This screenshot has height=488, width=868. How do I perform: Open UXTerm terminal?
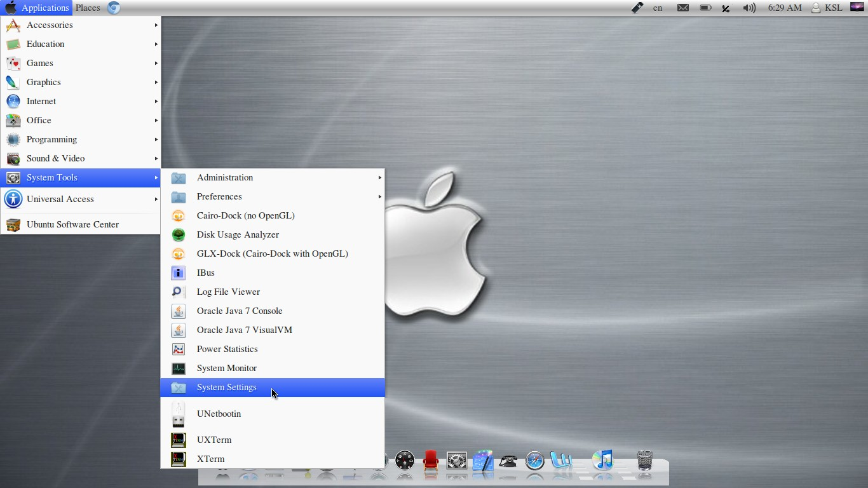(x=273, y=440)
